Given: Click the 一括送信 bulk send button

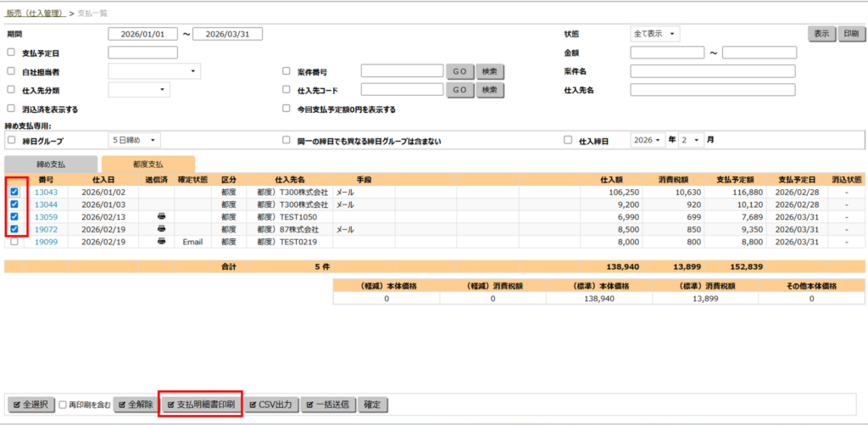Looking at the screenshot, I should 330,405.
